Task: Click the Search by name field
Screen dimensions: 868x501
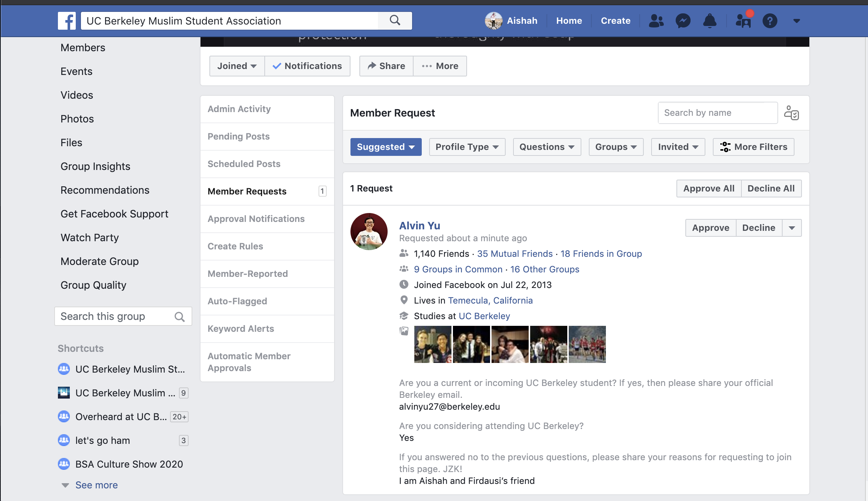Action: tap(717, 113)
